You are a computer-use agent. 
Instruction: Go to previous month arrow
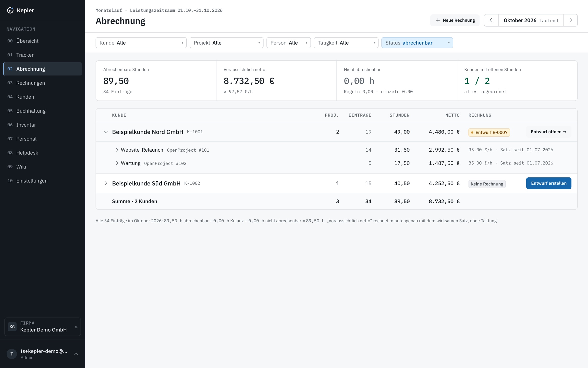[491, 20]
